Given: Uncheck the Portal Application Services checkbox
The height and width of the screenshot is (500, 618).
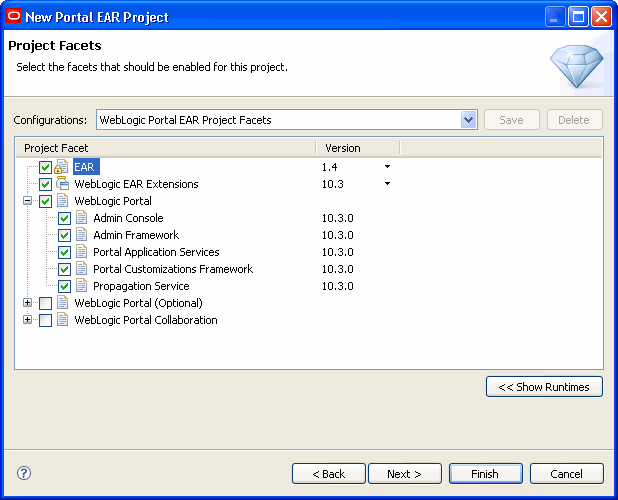Looking at the screenshot, I should click(x=64, y=252).
